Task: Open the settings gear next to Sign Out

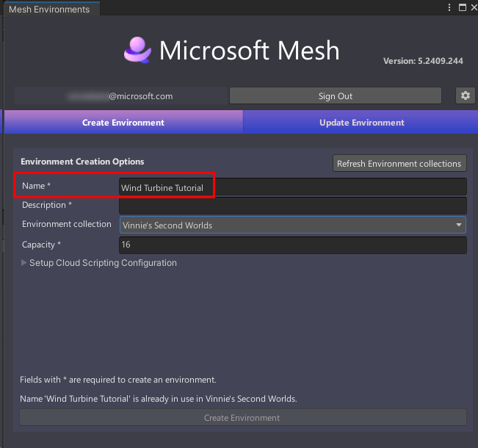Action: coord(466,95)
